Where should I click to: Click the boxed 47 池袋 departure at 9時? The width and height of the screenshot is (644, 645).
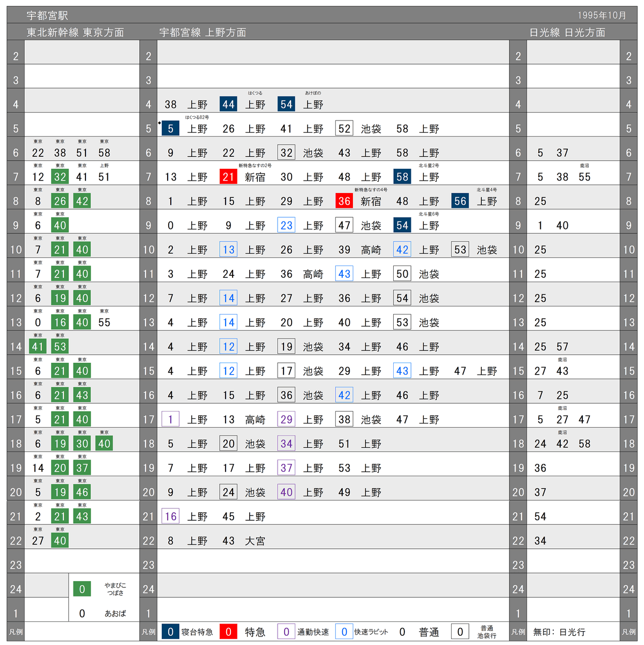point(344,225)
